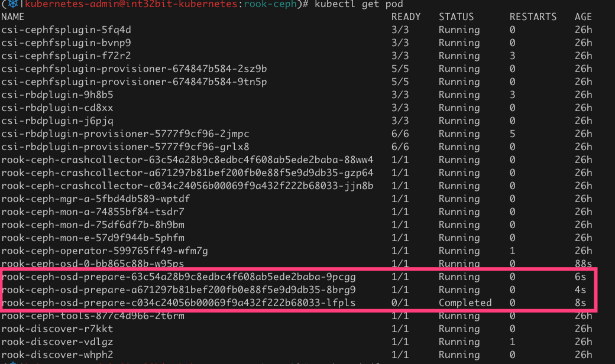Select pod name csi-cephfsplugin-f72r2
This screenshot has height=364, width=615.
(66, 56)
